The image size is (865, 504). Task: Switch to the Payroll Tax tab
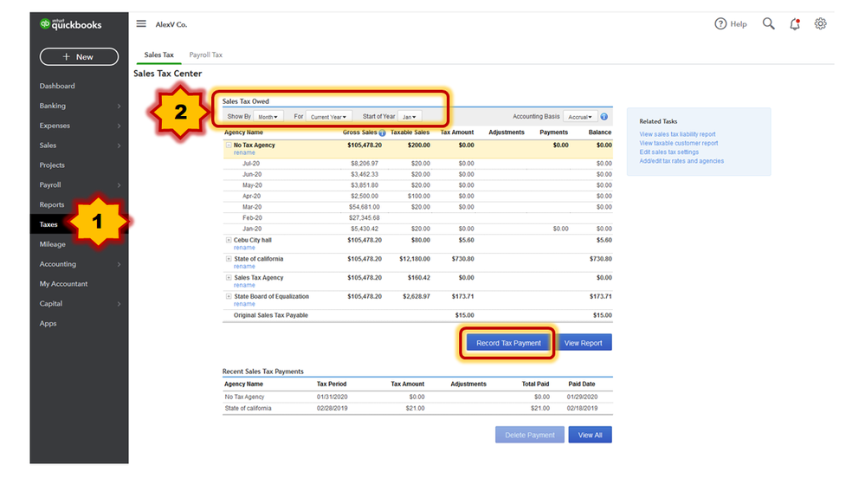point(206,55)
